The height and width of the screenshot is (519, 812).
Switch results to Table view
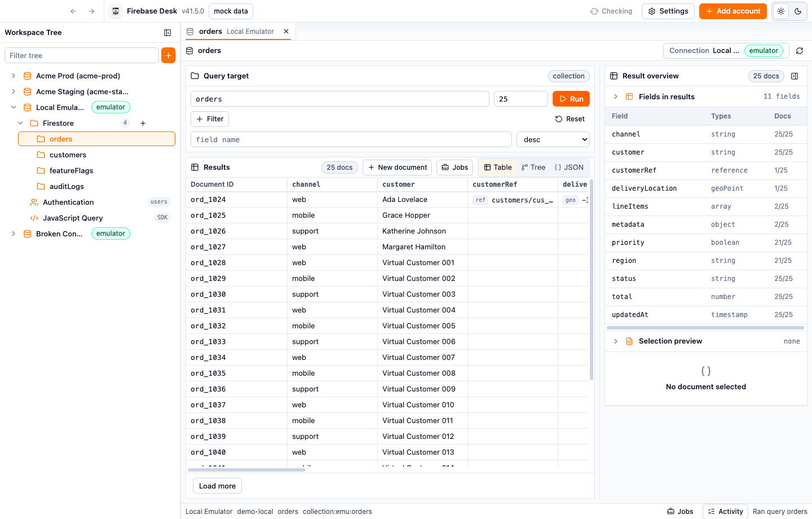click(498, 168)
